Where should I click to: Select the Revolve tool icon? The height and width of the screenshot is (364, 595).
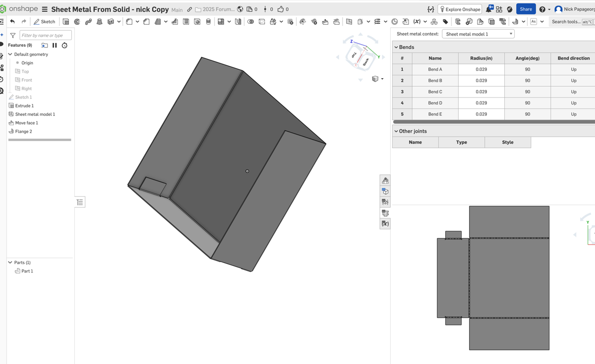point(77,22)
